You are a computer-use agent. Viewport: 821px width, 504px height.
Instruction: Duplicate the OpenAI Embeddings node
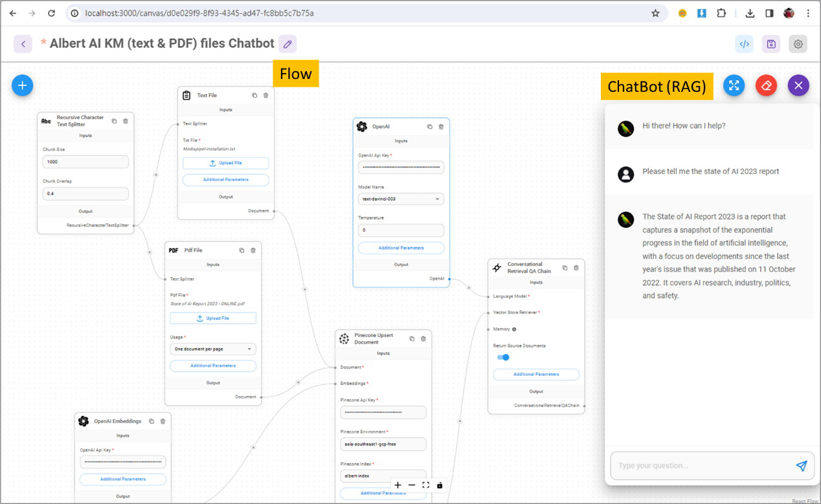pos(152,421)
